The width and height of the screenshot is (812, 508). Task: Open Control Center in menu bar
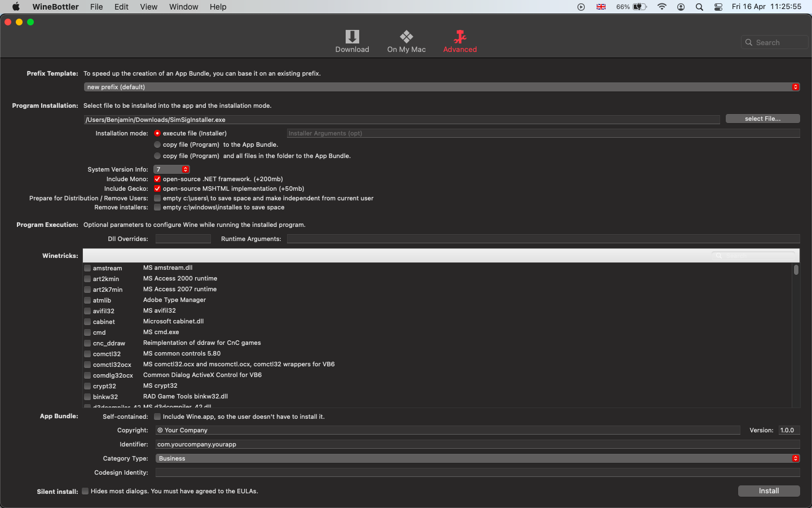tap(718, 7)
